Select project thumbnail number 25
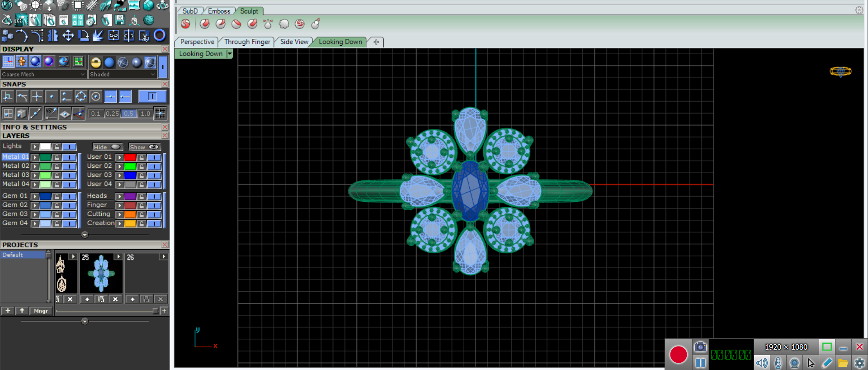The image size is (868, 370). [x=101, y=274]
